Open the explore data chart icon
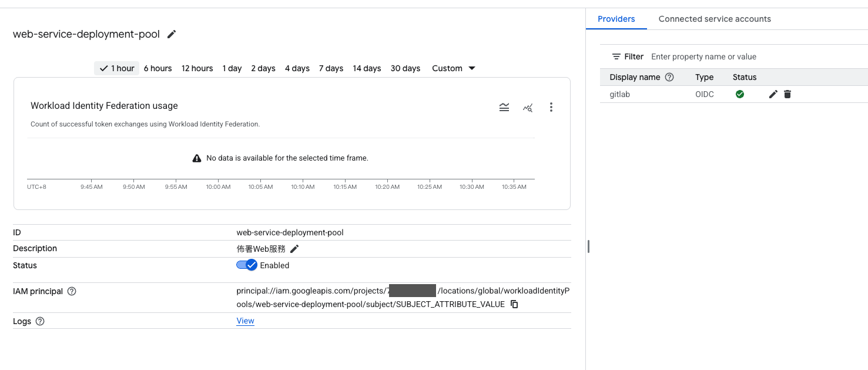This screenshot has height=370, width=868. pyautogui.click(x=528, y=108)
